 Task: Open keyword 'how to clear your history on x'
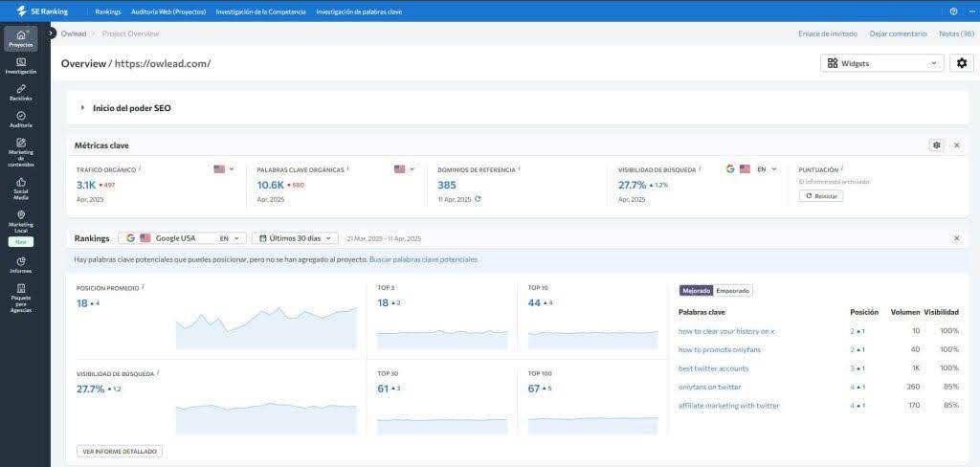click(x=726, y=331)
